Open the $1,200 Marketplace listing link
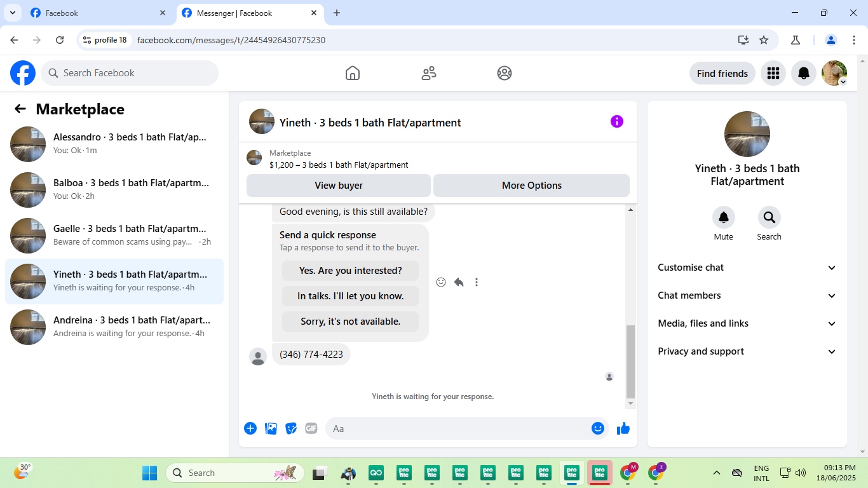This screenshot has width=868, height=488. tap(339, 165)
